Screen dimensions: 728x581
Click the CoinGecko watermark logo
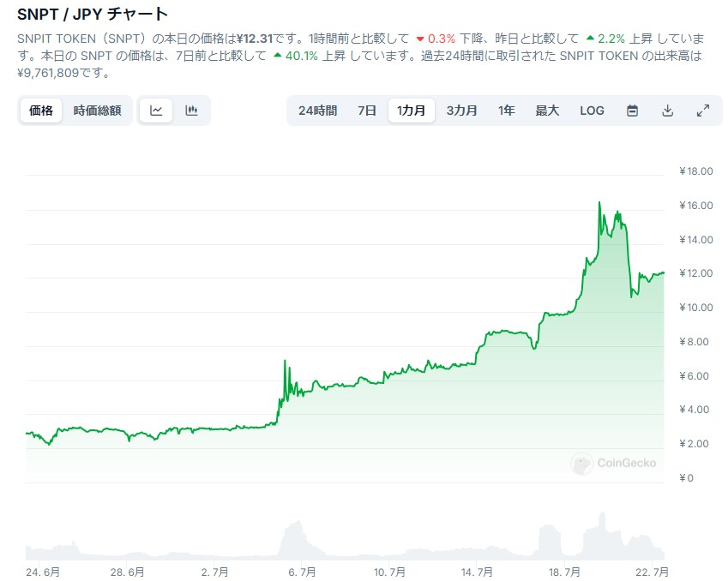click(x=614, y=463)
